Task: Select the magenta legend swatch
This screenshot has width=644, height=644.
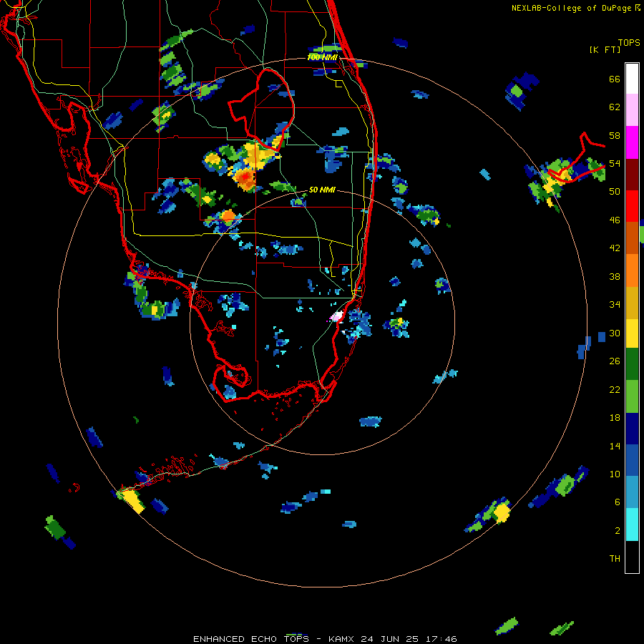Action: [632, 142]
